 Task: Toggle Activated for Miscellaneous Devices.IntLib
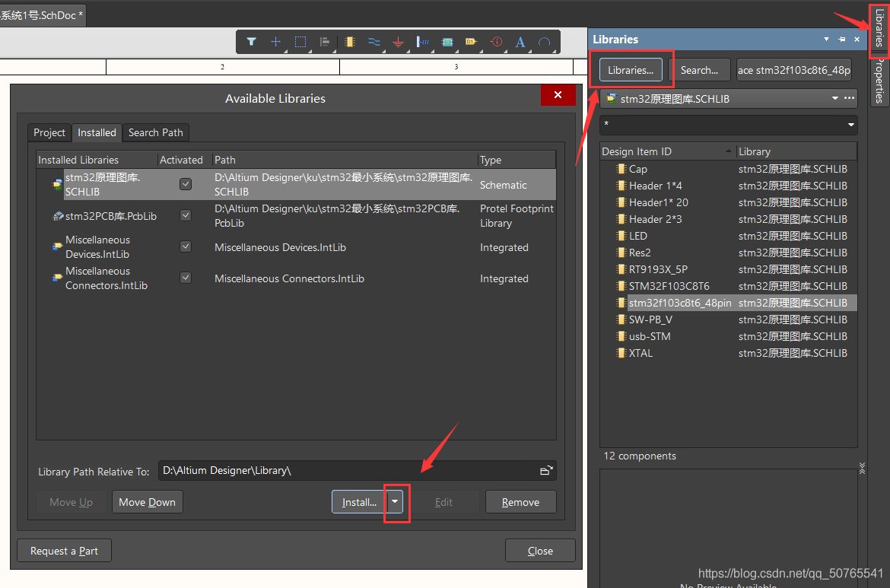186,246
